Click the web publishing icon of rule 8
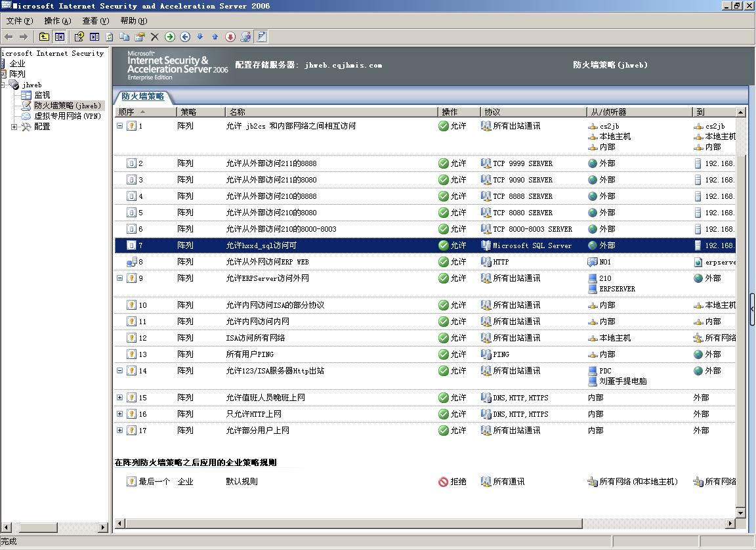 [131, 262]
